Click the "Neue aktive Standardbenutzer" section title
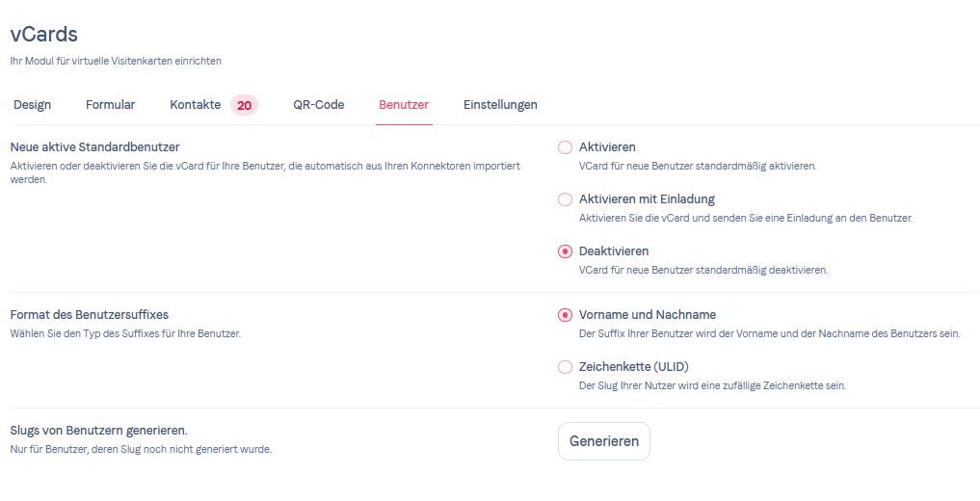 coord(95,147)
